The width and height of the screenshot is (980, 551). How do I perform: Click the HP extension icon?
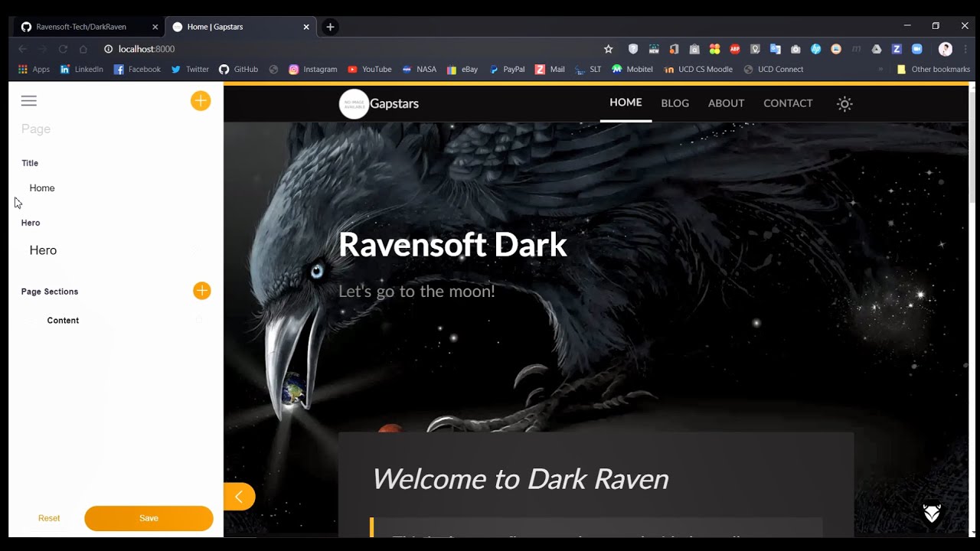[x=815, y=49]
